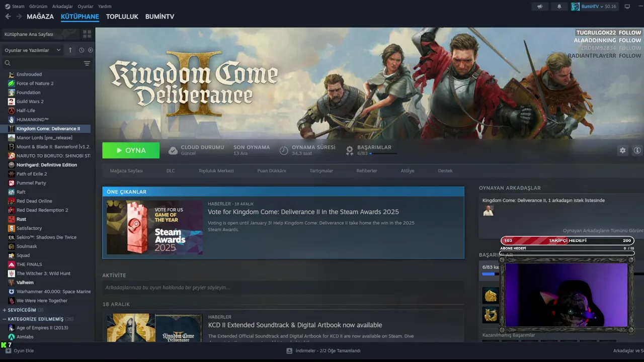644x362 pixels.
Task: Go forward with the right arrow
Action: [x=19, y=17]
